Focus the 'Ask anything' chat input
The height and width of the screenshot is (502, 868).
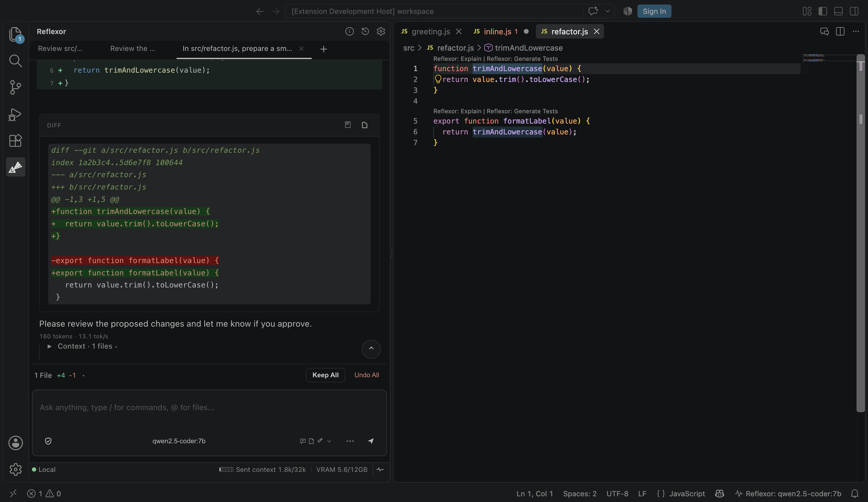click(x=209, y=408)
